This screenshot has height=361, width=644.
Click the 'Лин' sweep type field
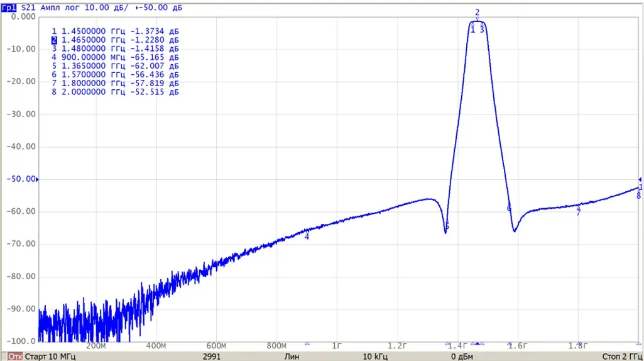(292, 356)
